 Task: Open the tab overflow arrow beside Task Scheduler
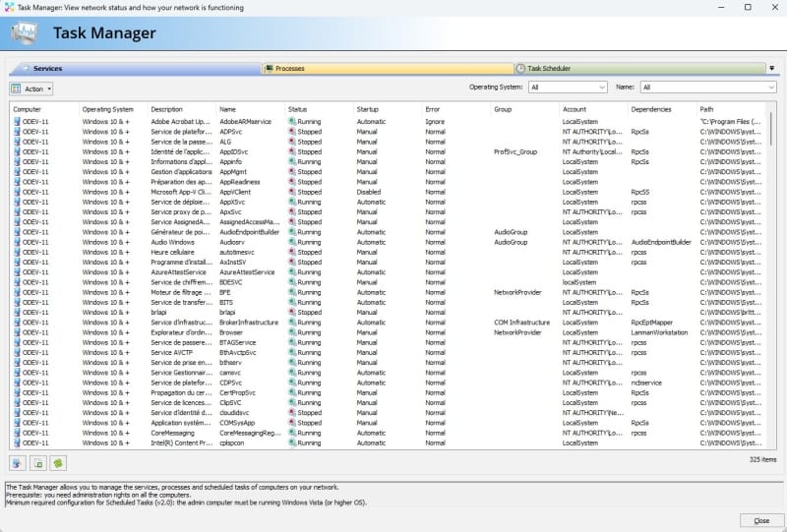pyautogui.click(x=771, y=69)
